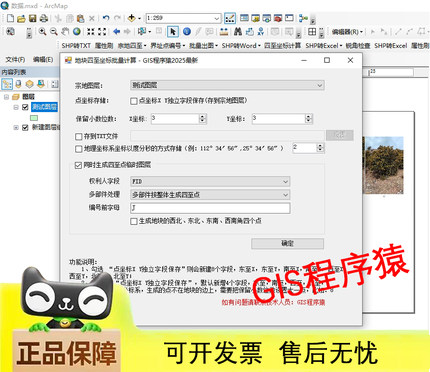Click the New map document icon
The width and height of the screenshot is (430, 372).
click(10, 18)
